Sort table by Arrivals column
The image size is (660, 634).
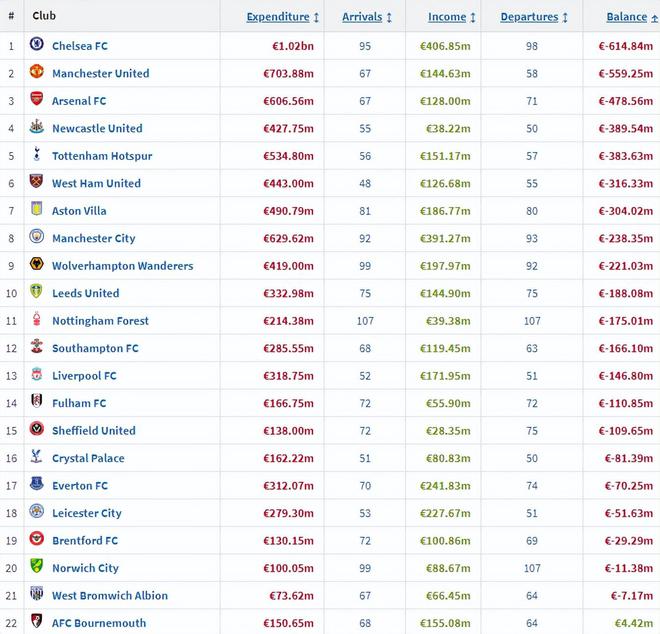[x=361, y=17]
